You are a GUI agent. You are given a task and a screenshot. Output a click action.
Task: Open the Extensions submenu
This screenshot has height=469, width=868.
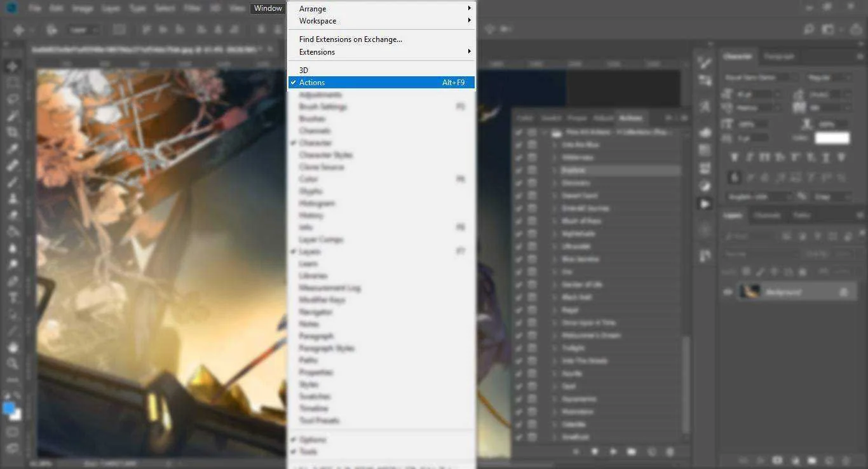[x=381, y=52]
